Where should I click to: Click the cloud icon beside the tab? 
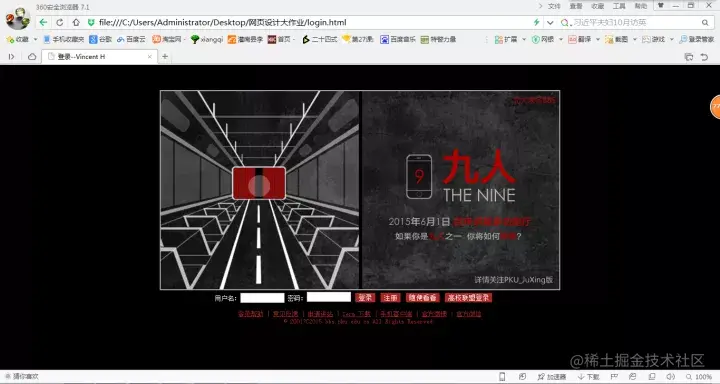click(x=32, y=56)
